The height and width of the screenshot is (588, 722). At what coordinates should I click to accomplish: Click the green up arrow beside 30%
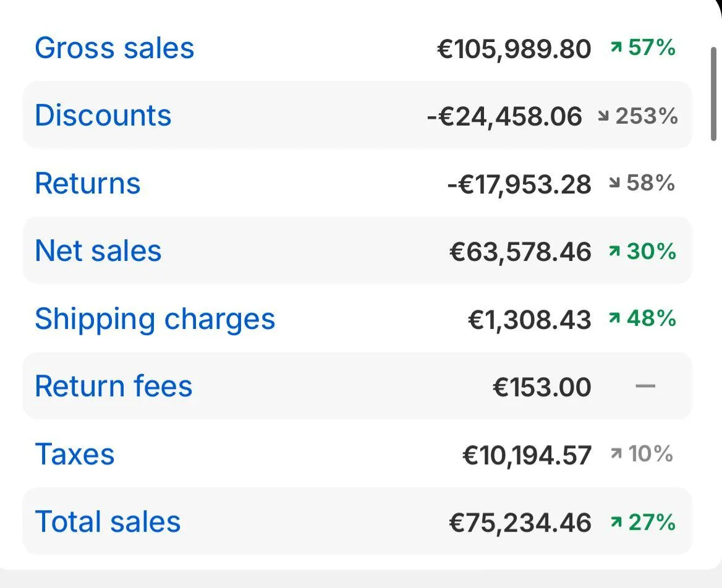[614, 251]
